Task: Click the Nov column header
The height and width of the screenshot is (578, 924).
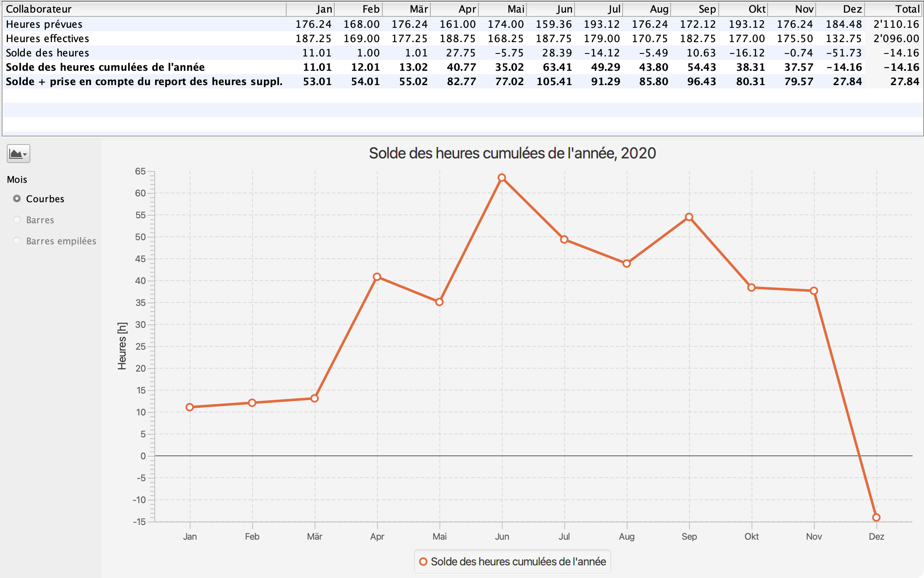Action: [791, 9]
